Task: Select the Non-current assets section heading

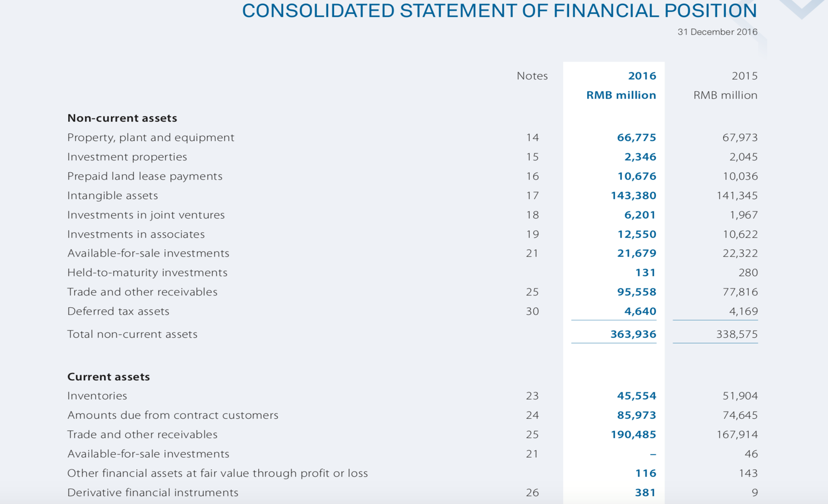Action: tap(122, 118)
